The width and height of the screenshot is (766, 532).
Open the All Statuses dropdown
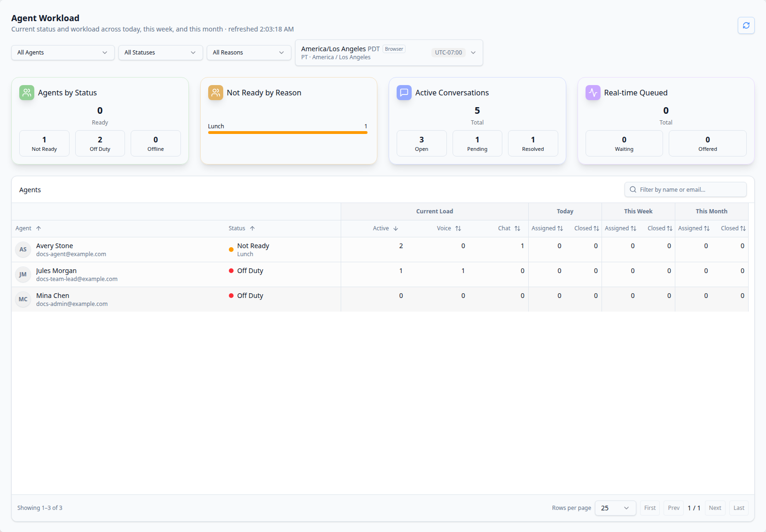(161, 53)
